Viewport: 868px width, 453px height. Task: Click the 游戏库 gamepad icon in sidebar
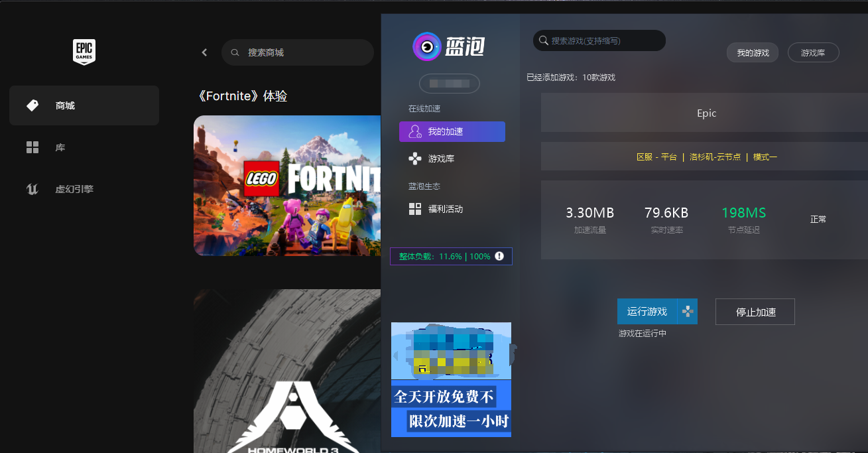click(x=415, y=159)
